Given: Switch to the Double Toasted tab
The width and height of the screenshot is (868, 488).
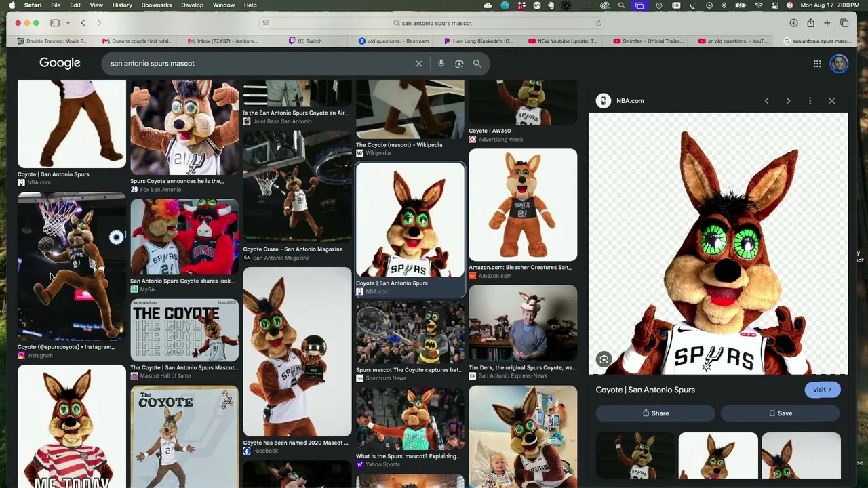Looking at the screenshot, I should 52,41.
